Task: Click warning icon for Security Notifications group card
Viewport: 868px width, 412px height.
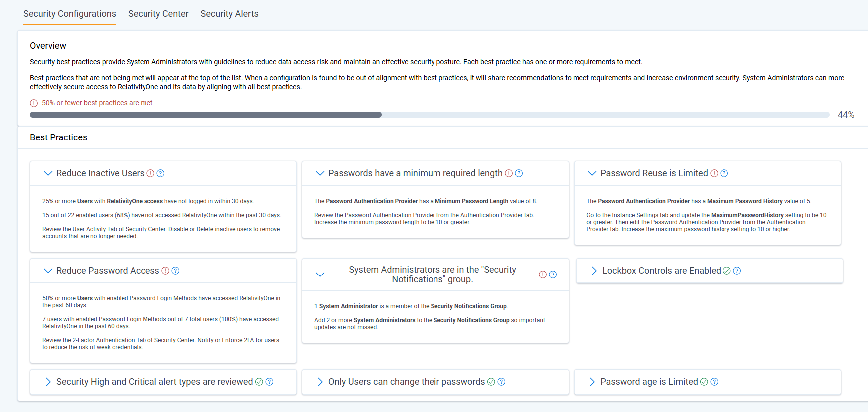Action: (x=543, y=275)
